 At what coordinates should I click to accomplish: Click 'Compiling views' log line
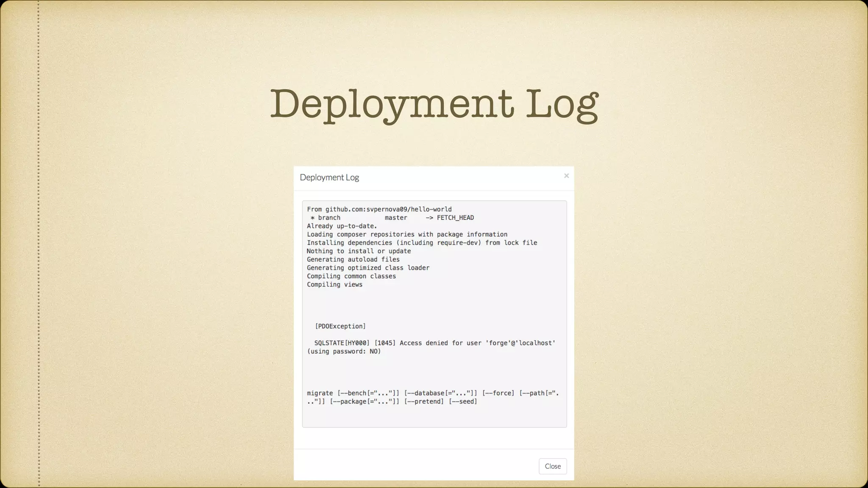pyautogui.click(x=334, y=285)
